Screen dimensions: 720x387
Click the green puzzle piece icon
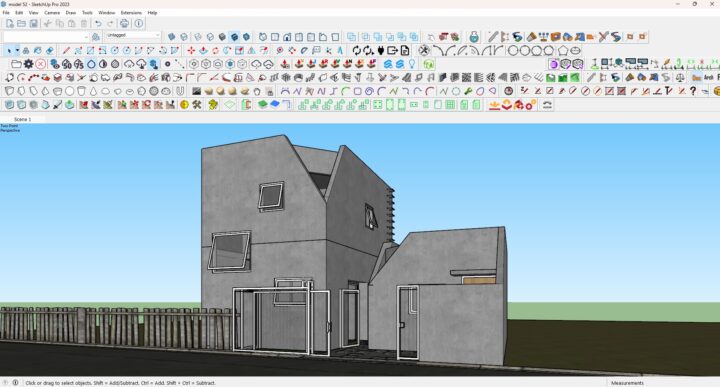213,105
